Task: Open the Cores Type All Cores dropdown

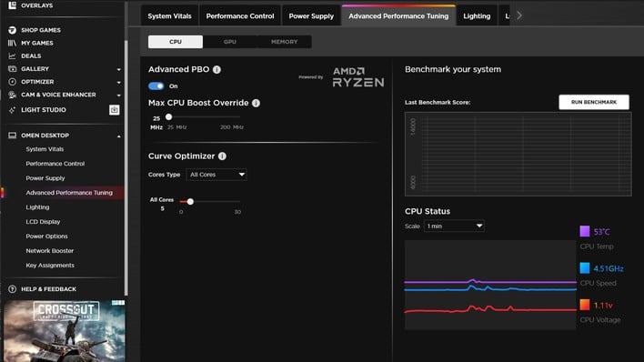Action: point(216,175)
